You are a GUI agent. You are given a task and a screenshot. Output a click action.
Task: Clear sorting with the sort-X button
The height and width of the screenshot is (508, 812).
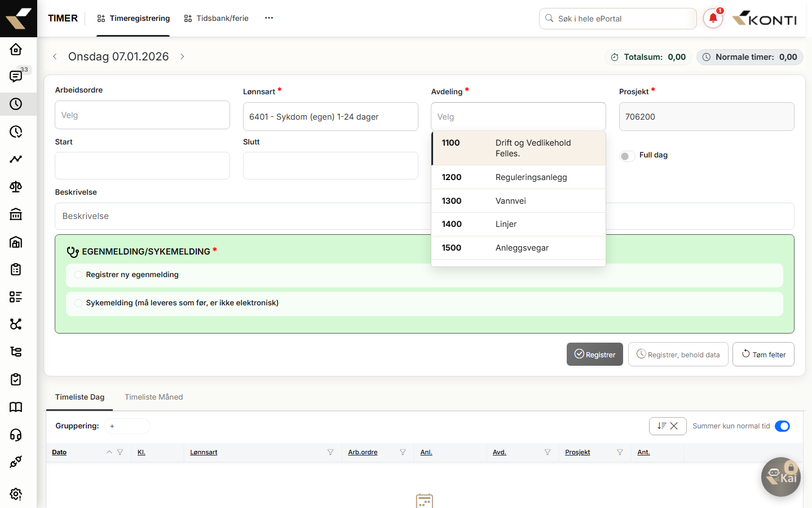tap(668, 426)
